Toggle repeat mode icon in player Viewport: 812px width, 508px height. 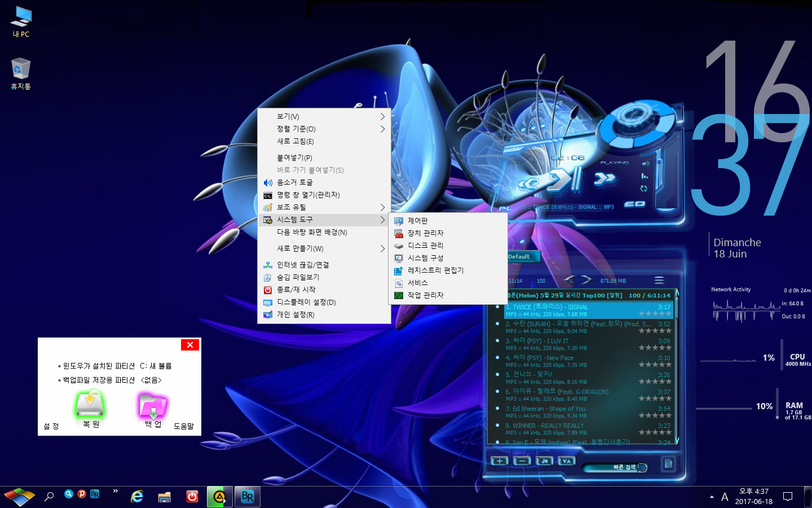644,189
